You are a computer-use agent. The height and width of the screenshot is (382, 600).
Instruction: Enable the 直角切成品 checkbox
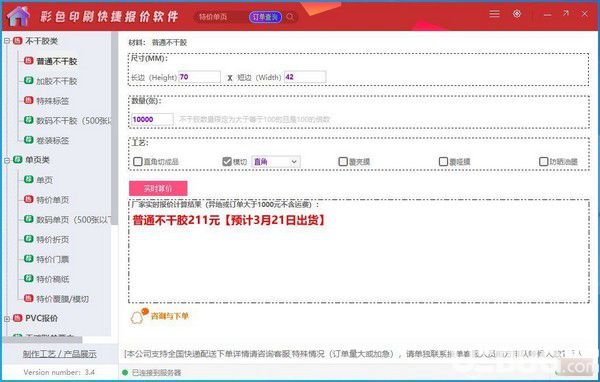click(137, 162)
